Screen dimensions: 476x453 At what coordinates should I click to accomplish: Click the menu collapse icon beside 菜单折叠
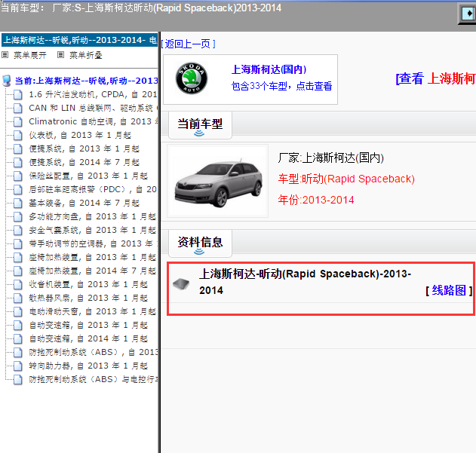(60, 55)
